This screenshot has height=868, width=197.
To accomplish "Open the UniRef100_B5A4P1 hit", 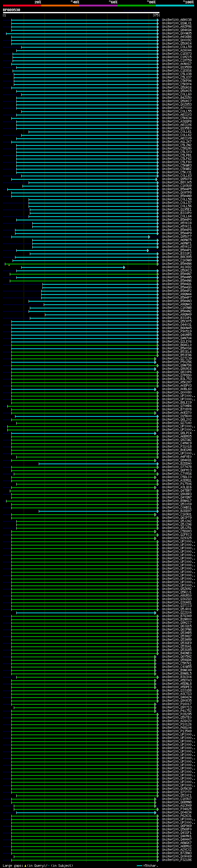I will 177,250.
